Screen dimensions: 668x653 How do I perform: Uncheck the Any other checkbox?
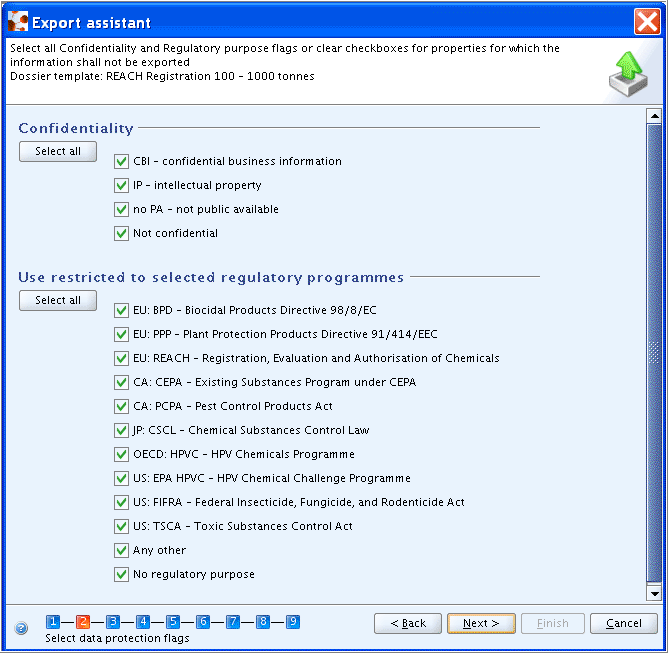(121, 550)
